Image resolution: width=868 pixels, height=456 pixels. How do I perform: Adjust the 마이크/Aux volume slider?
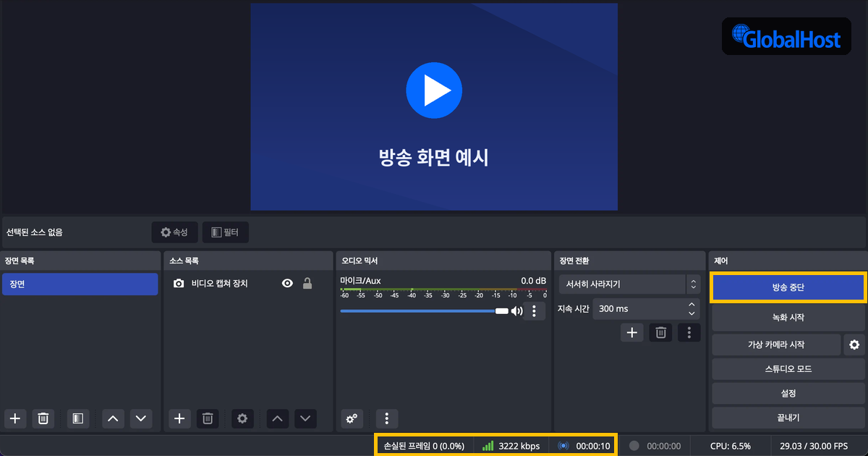point(425,311)
